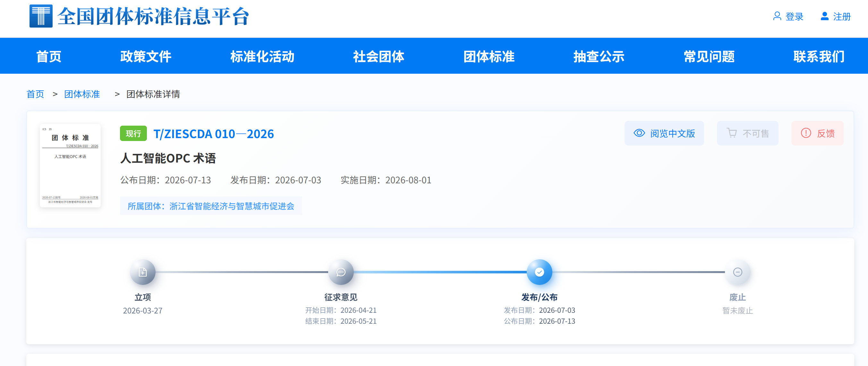868x366 pixels.
Task: Click the 开始日期：2026-04-21 text
Action: 341,310
